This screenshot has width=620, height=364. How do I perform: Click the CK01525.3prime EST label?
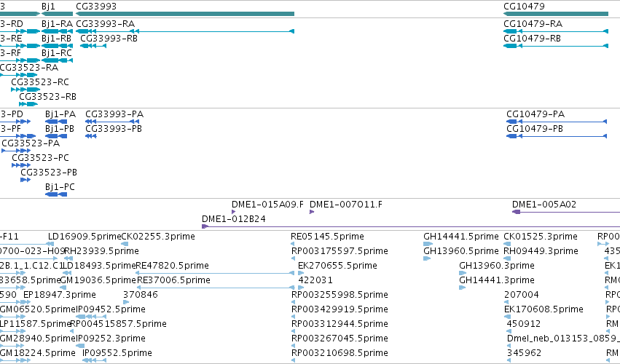click(541, 237)
